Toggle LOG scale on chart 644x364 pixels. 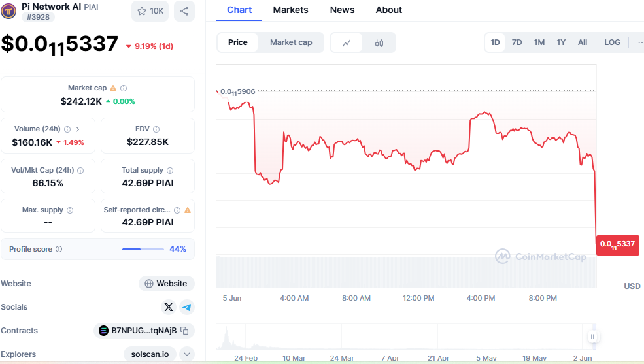[x=613, y=42]
